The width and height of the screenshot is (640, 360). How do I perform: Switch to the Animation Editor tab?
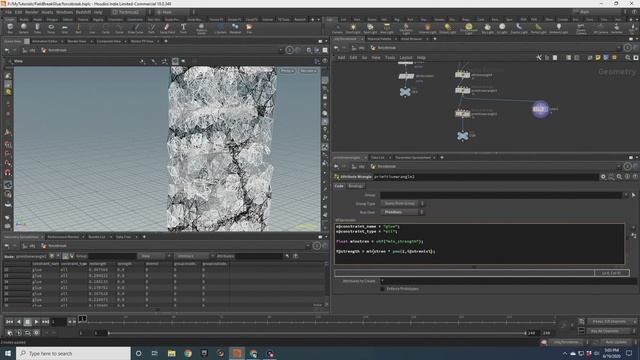click(45, 41)
